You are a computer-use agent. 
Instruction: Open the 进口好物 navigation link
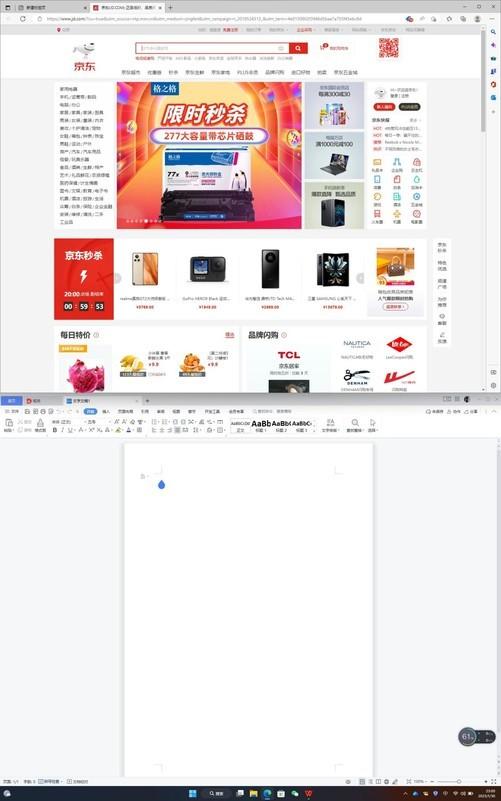pyautogui.click(x=300, y=73)
